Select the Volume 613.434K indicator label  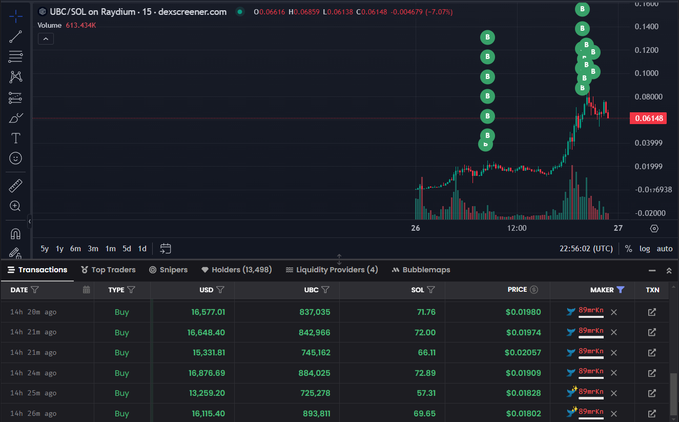pos(67,25)
